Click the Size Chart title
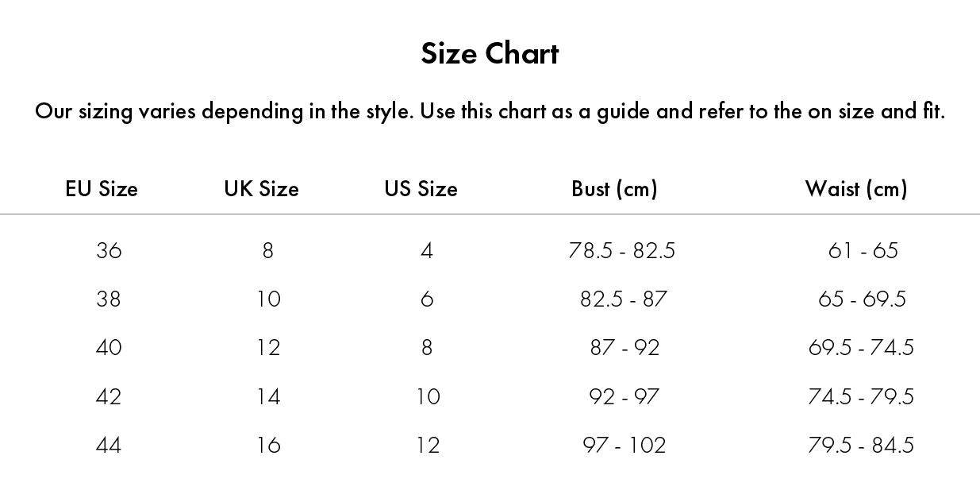Screen dimensions: 980x498 [490, 54]
